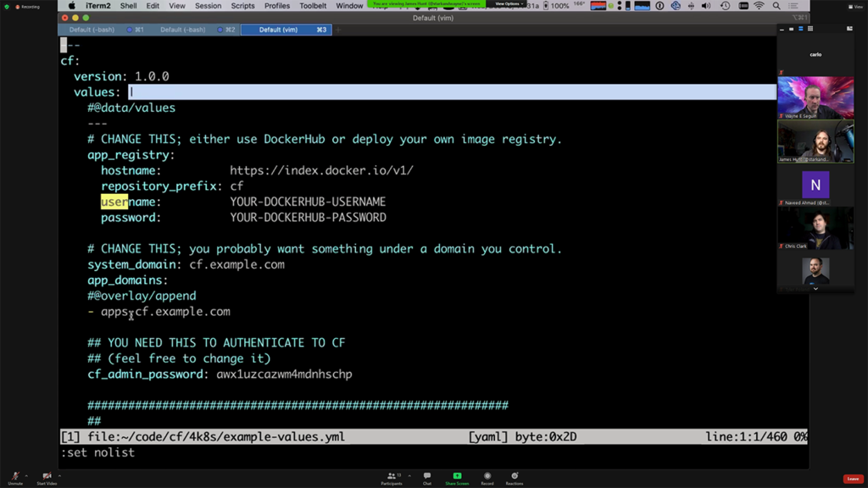Open the Notification Center list icon

[793, 6]
